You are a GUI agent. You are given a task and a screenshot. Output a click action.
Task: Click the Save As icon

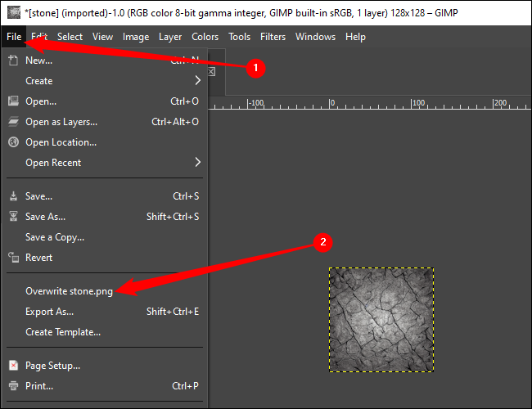13,217
